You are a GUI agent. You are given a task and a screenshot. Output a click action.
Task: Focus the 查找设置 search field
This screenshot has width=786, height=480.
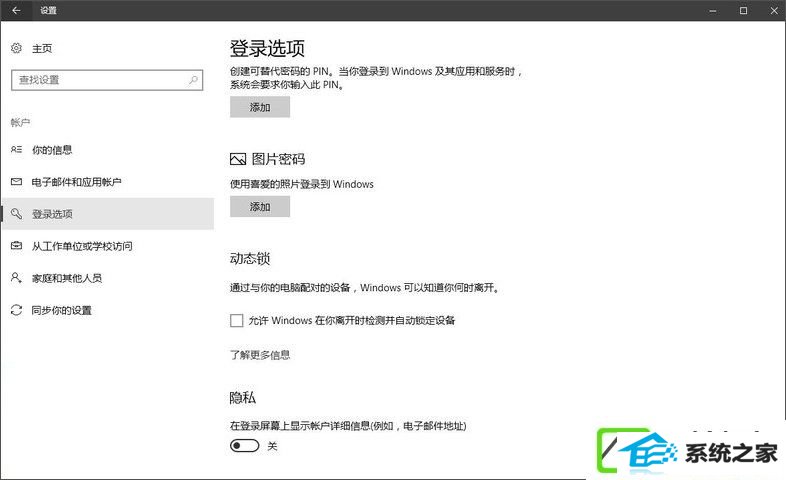(x=107, y=80)
